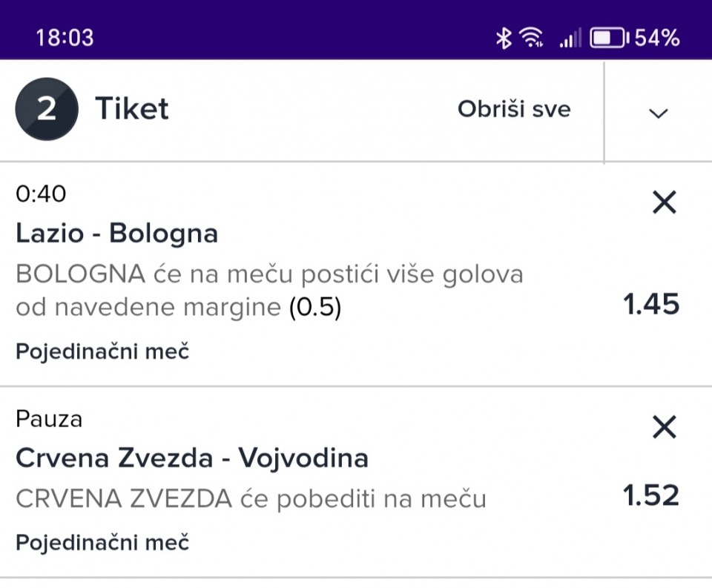Image resolution: width=712 pixels, height=588 pixels.
Task: Tap the 0:40 match time indicator
Action: point(41,194)
